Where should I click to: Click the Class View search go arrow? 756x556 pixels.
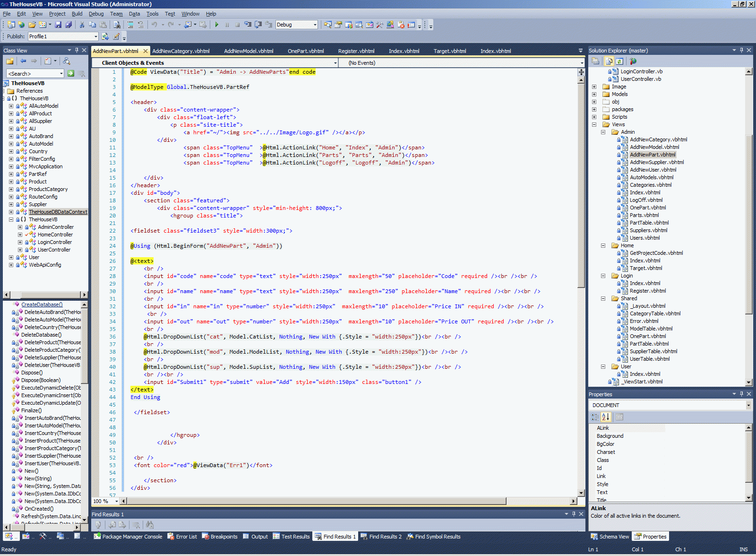click(71, 73)
